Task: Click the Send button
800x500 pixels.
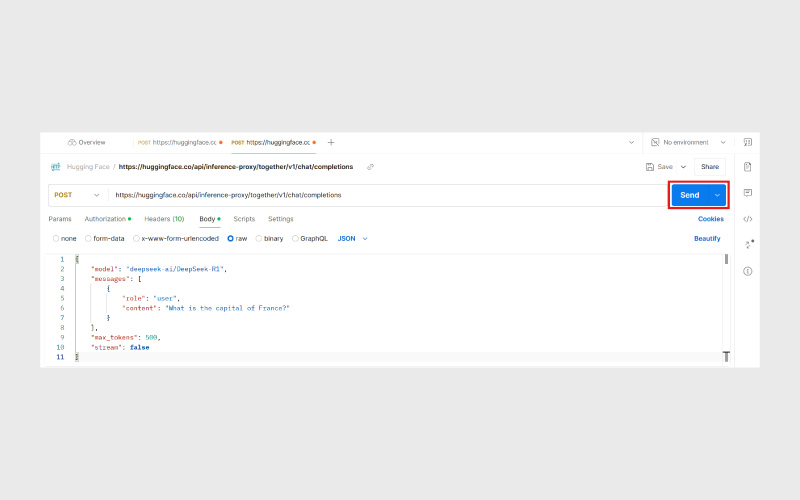Action: click(x=689, y=195)
